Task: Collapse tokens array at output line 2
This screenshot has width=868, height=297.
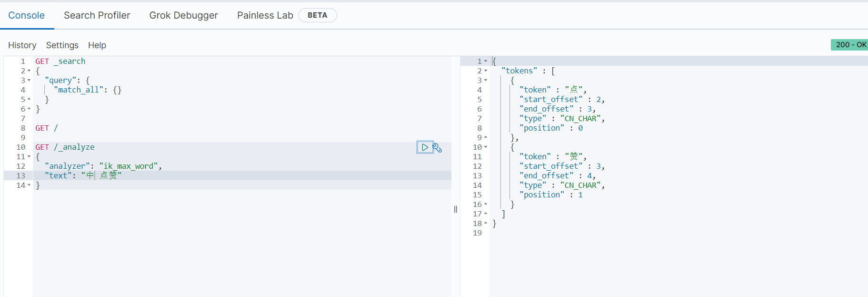Action: click(x=486, y=71)
